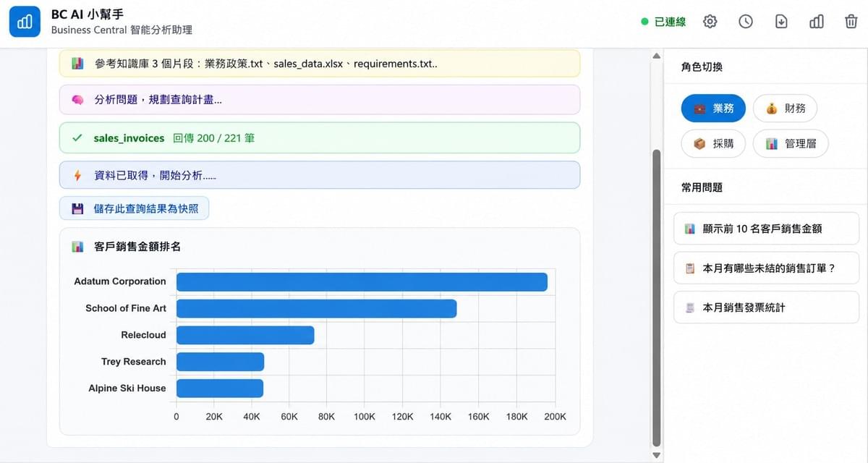Click the green connected status dot

pyautogui.click(x=644, y=22)
